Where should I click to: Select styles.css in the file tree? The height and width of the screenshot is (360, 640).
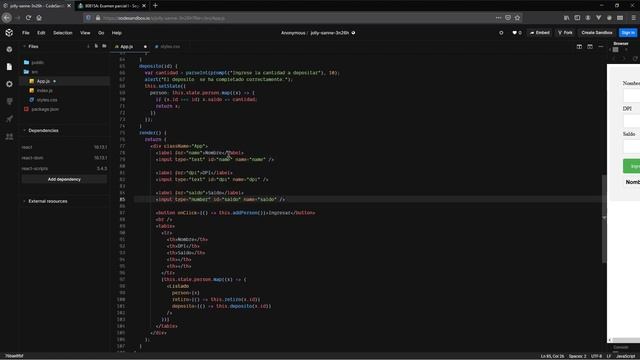point(47,100)
